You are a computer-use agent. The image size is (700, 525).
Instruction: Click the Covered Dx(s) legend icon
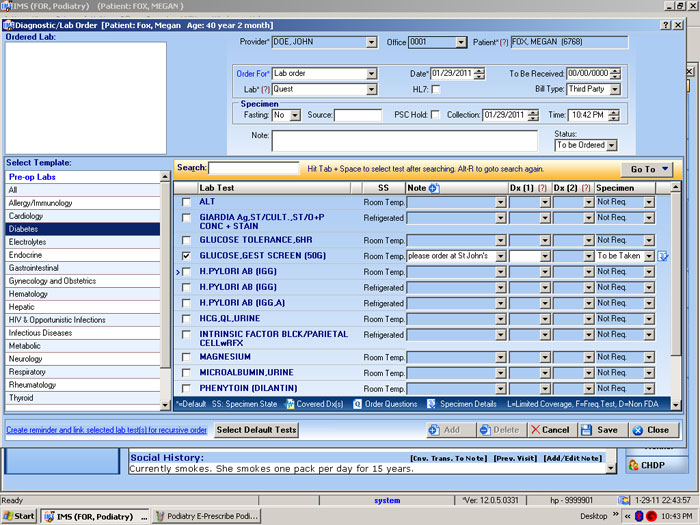pyautogui.click(x=290, y=404)
